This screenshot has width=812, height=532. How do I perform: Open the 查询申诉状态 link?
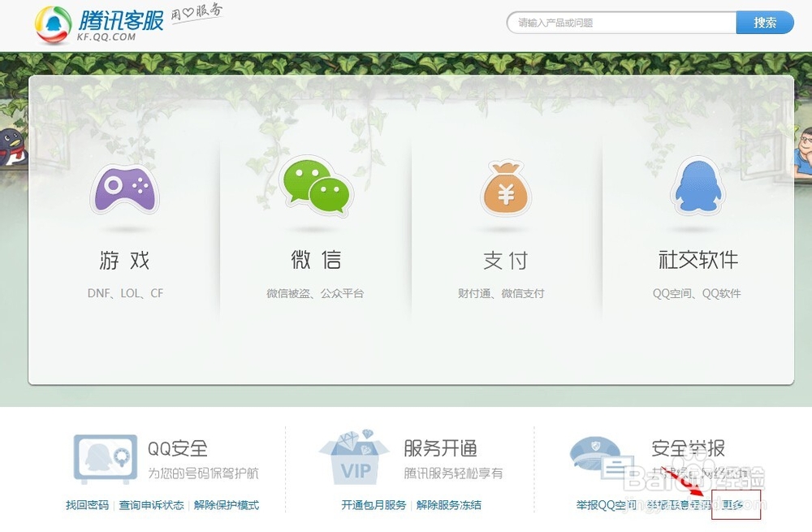151,505
